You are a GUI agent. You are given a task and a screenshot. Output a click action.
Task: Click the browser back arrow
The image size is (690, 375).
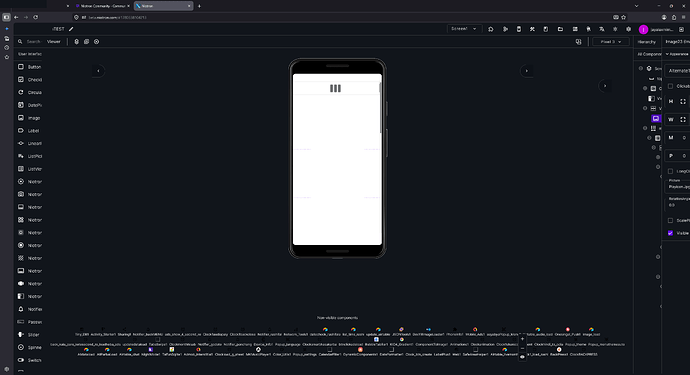[x=16, y=17]
